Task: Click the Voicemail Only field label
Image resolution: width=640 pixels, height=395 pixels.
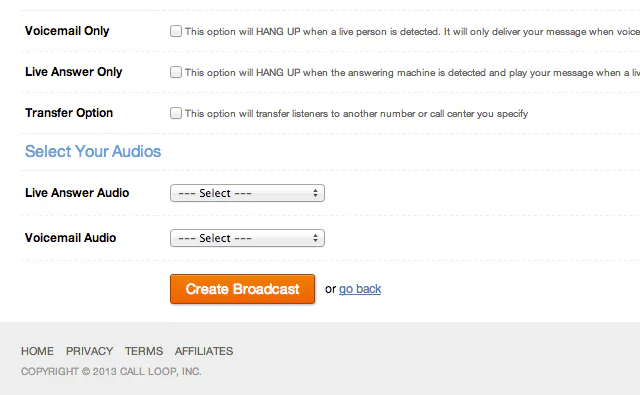Action: (x=67, y=31)
